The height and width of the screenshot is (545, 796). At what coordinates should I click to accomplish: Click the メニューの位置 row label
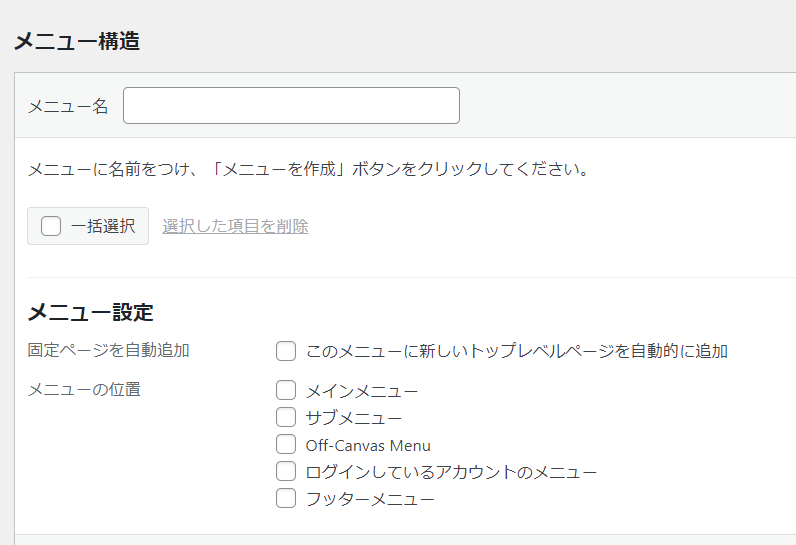click(84, 389)
